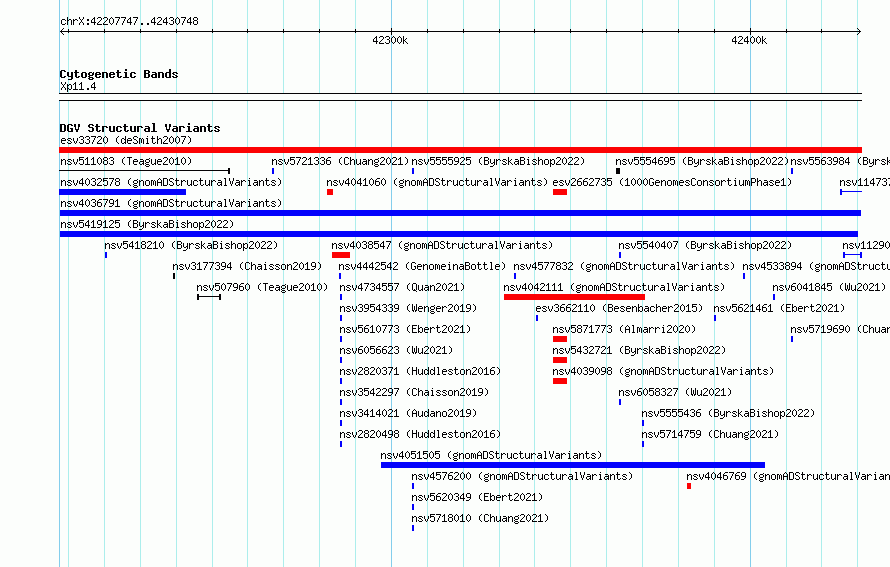890x567 pixels.
Task: Open nsv5432721 (ByrskaBishop2022) variant
Action: (x=639, y=350)
